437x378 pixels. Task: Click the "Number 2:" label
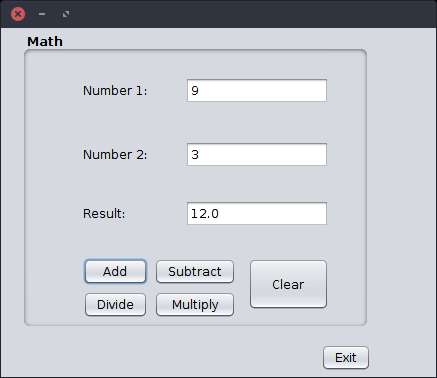coord(115,154)
